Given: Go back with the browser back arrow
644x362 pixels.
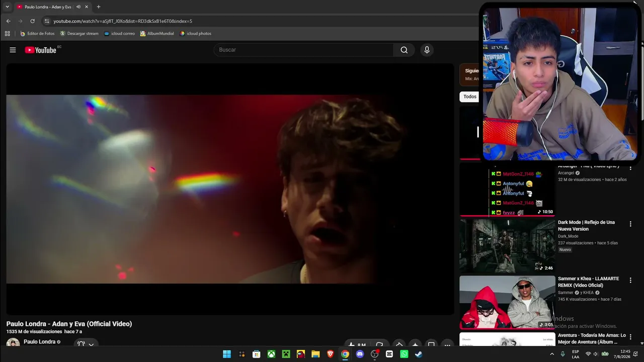Looking at the screenshot, I should click(8, 21).
